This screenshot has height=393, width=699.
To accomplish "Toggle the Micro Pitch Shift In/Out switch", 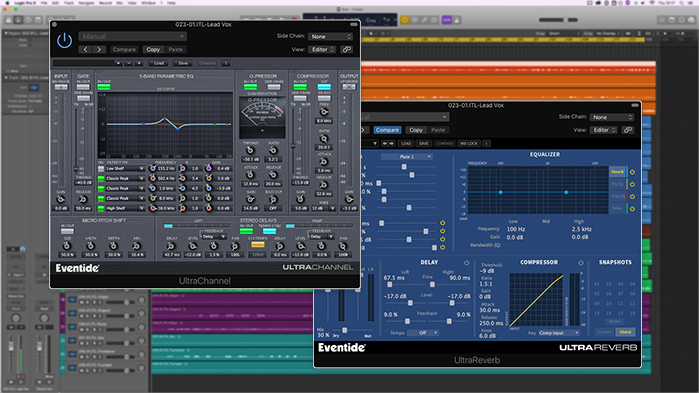I will point(67,231).
